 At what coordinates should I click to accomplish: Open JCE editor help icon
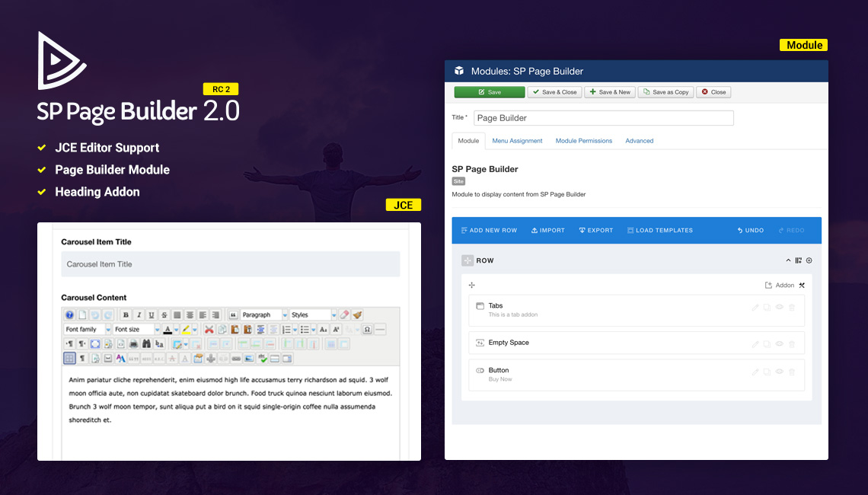coord(69,315)
